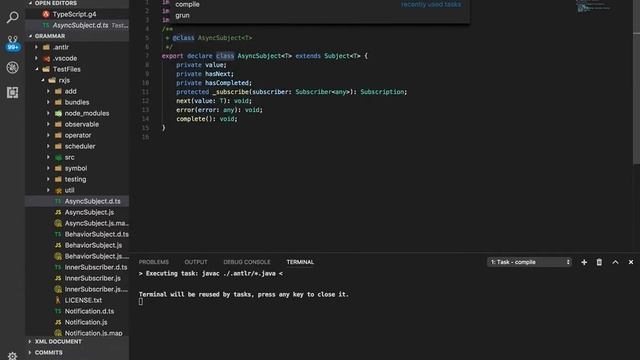The width and height of the screenshot is (640, 360).
Task: Expand the operator folder
Action: click(78, 136)
